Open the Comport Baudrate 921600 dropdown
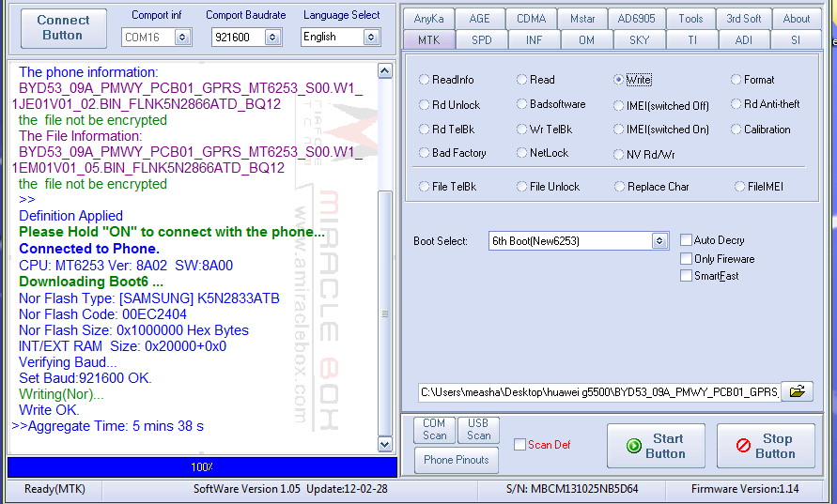Image resolution: width=837 pixels, height=504 pixels. point(272,38)
